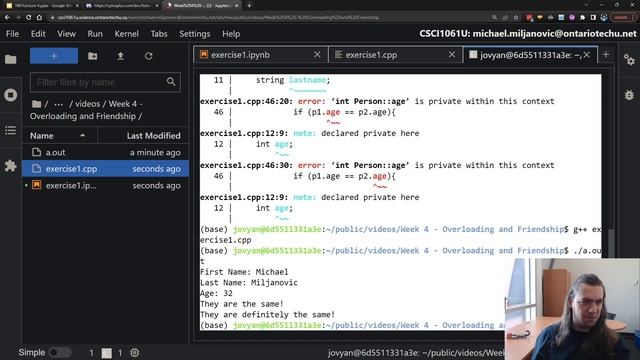Click the root folder breadcrumb icon
This screenshot has height=360, width=640.
37,104
